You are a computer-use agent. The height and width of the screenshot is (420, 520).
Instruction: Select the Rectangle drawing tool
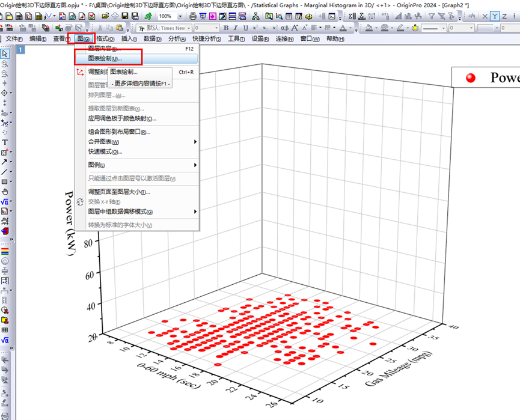pos(4,181)
